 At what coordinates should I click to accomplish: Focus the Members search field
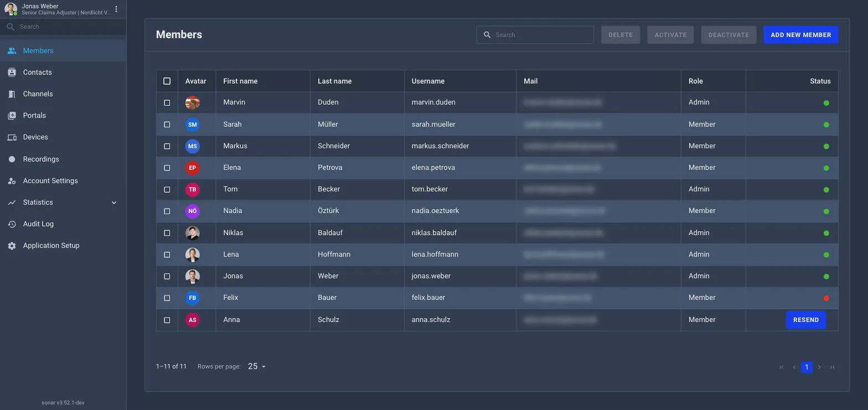535,35
